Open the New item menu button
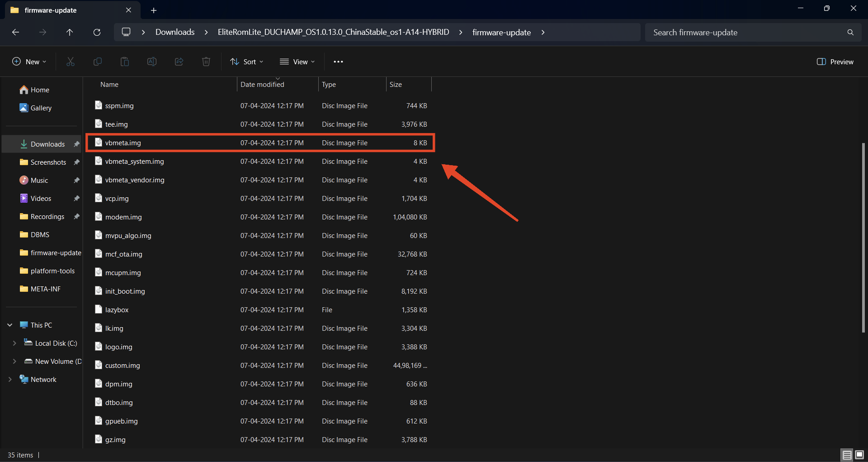Screen dimensions: 868x462 [29, 62]
